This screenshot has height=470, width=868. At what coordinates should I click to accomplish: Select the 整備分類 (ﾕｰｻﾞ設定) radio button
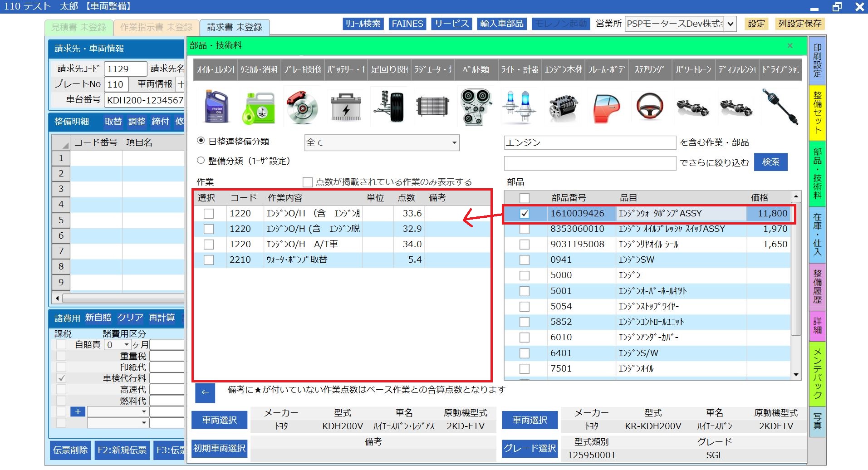click(x=201, y=161)
